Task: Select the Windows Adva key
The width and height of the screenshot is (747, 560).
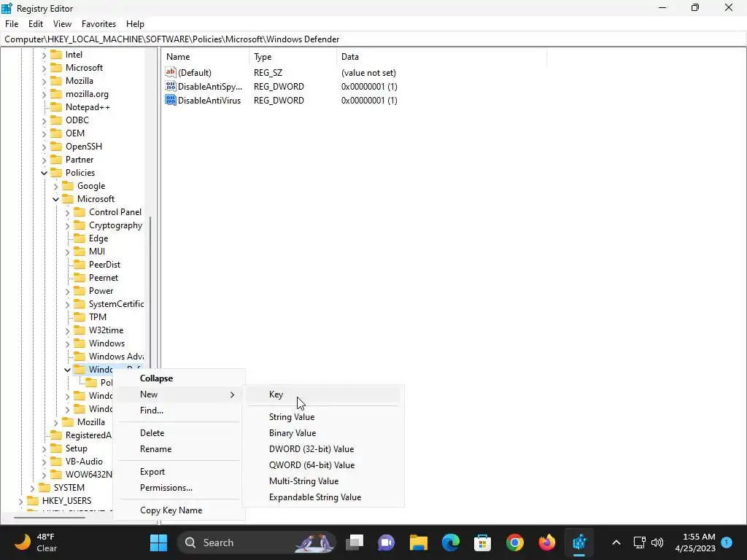Action: click(116, 356)
